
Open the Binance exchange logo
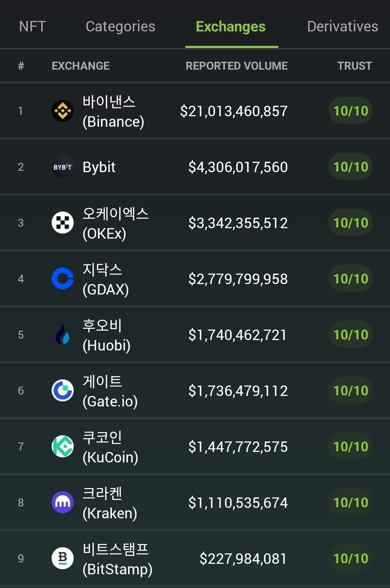(62, 111)
